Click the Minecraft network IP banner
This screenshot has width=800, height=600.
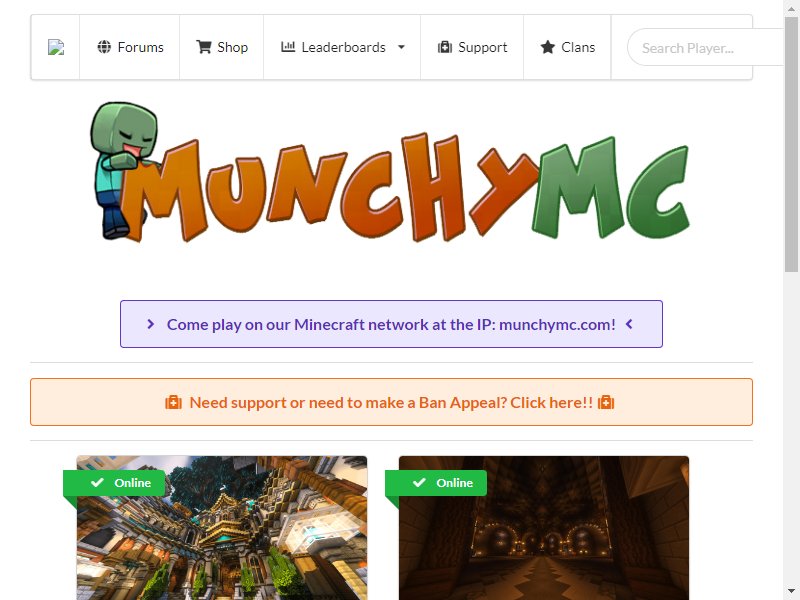click(391, 324)
